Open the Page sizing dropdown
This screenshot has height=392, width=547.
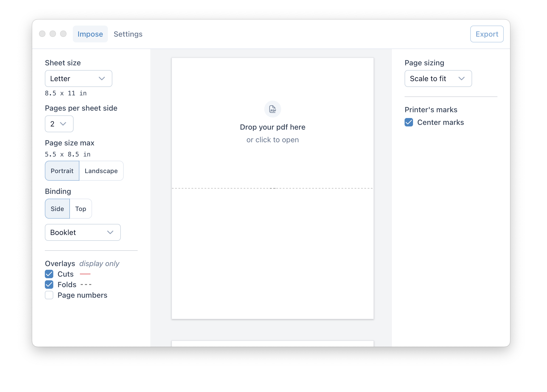438,79
